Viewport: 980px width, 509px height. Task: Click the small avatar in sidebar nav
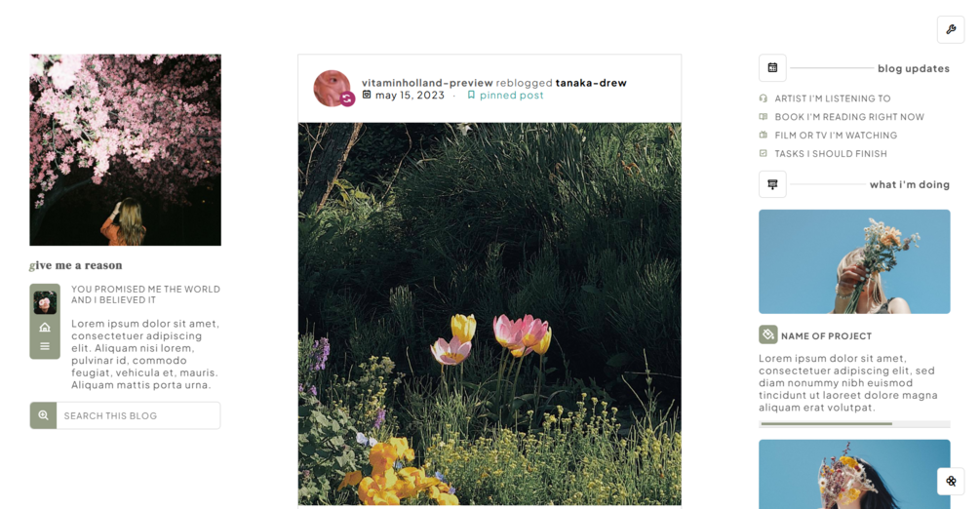tap(45, 302)
